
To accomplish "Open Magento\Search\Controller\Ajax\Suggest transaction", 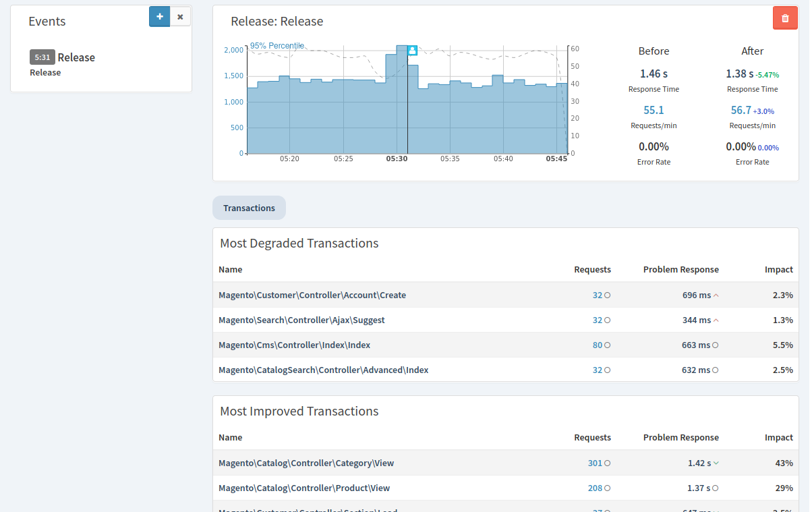I will 301,320.
